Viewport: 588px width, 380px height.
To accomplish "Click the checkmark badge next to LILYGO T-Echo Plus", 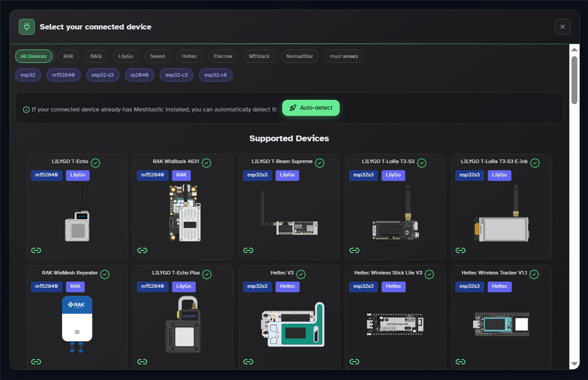I will tap(207, 274).
